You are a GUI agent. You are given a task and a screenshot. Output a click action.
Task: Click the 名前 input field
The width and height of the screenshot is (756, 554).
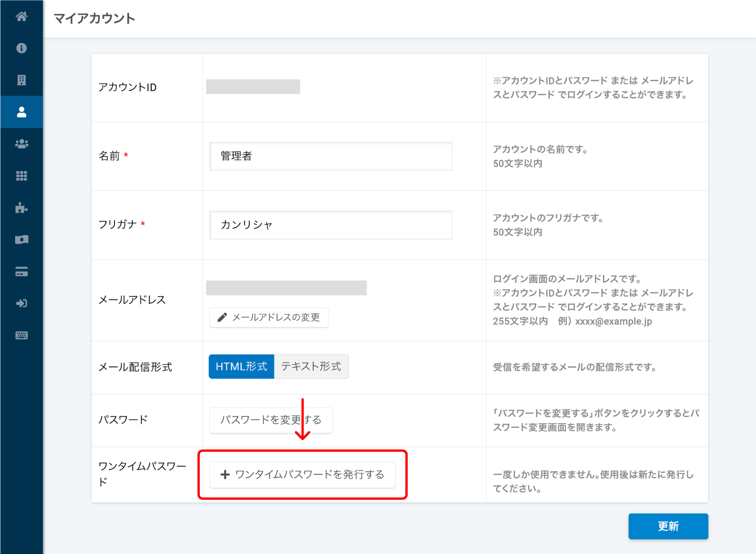[x=331, y=156]
